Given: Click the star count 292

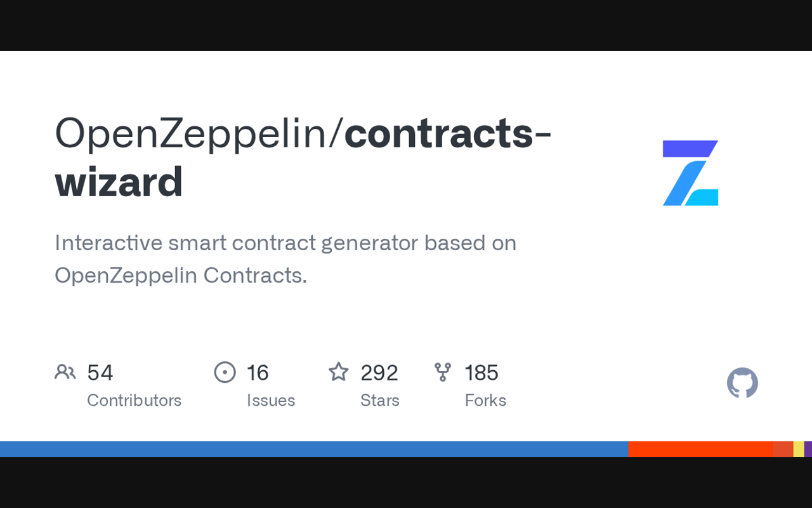Looking at the screenshot, I should (x=379, y=373).
